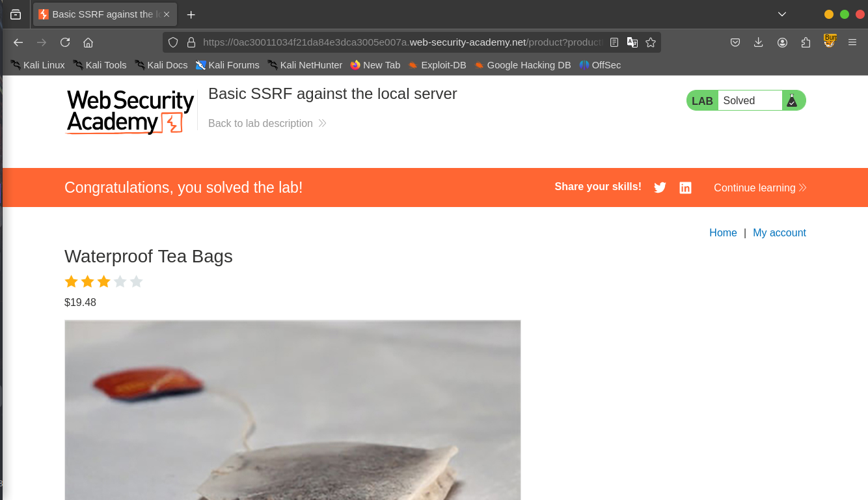Open the extensions puzzle-piece icon
Image resolution: width=868 pixels, height=500 pixels.
pos(806,42)
